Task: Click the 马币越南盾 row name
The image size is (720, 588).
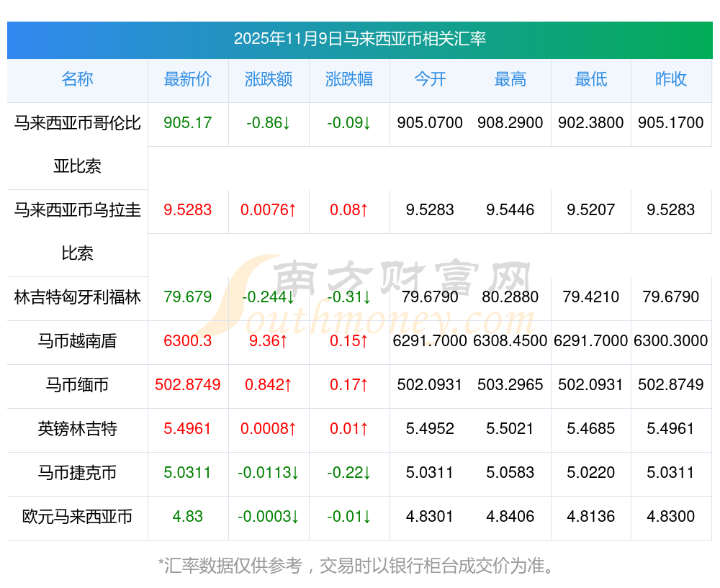Action: [x=77, y=341]
